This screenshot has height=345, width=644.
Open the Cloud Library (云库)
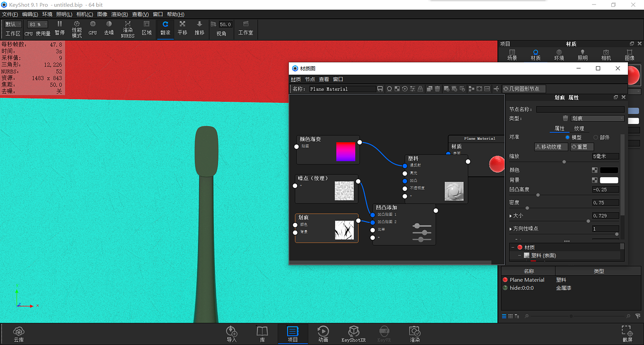[x=19, y=334]
